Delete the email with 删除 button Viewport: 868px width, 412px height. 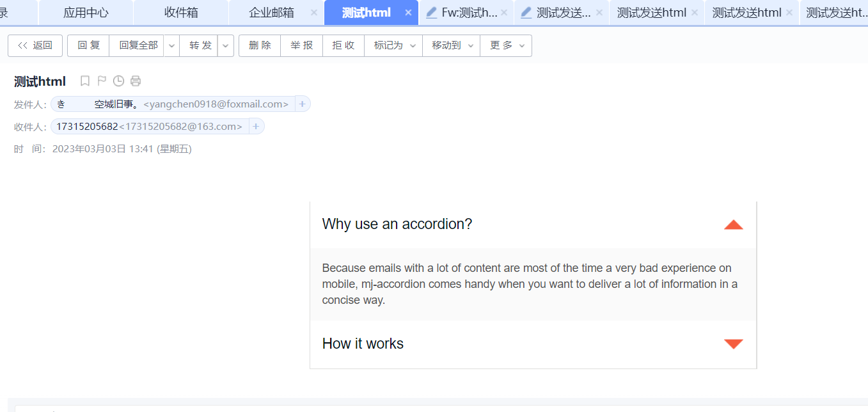coord(259,45)
